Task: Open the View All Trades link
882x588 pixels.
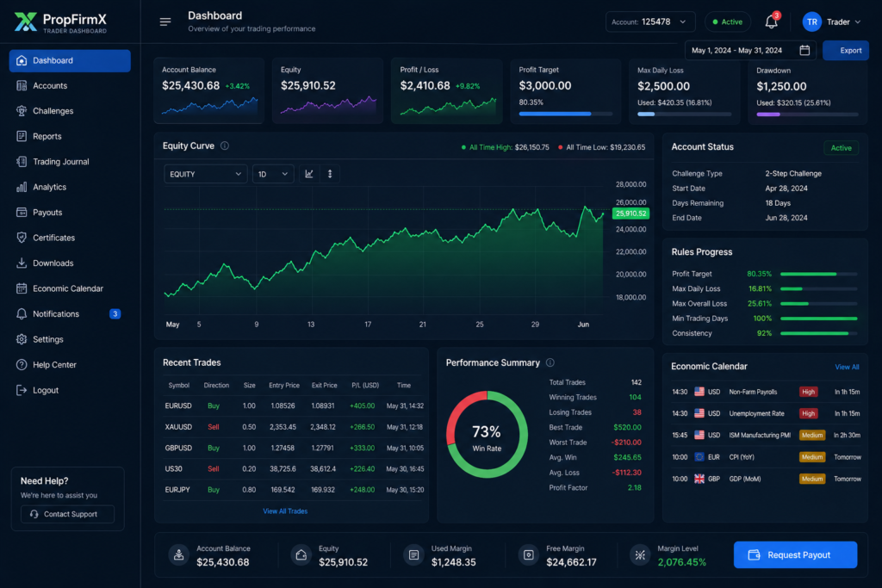Action: pos(285,511)
